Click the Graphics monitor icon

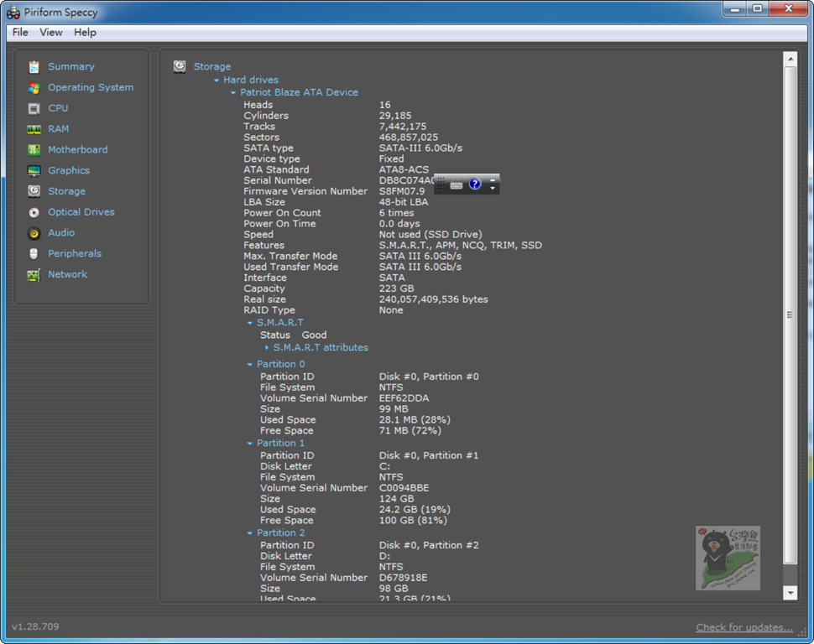pyautogui.click(x=34, y=171)
